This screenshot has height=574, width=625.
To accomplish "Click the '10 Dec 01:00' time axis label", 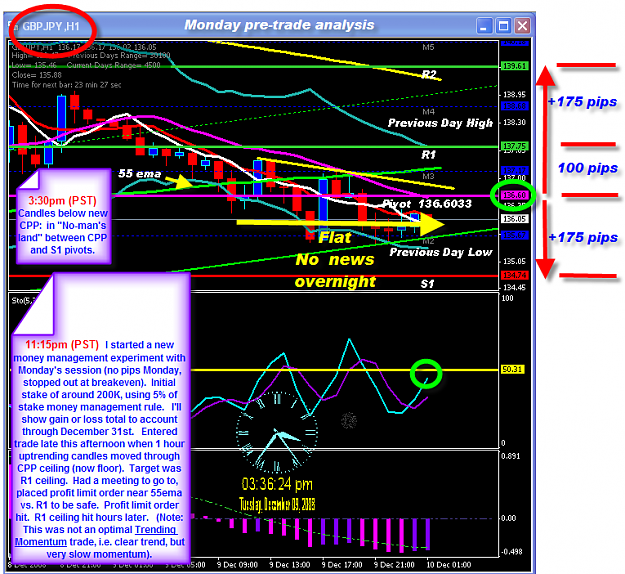I will 448,565.
